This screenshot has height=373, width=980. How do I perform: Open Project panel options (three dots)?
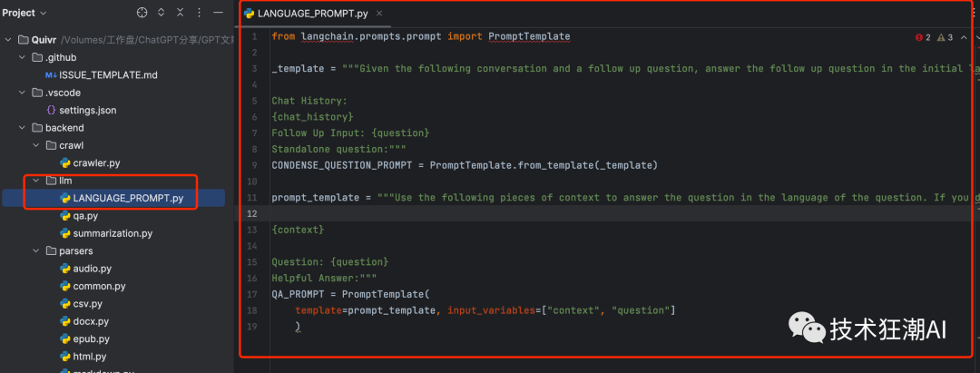pos(200,13)
